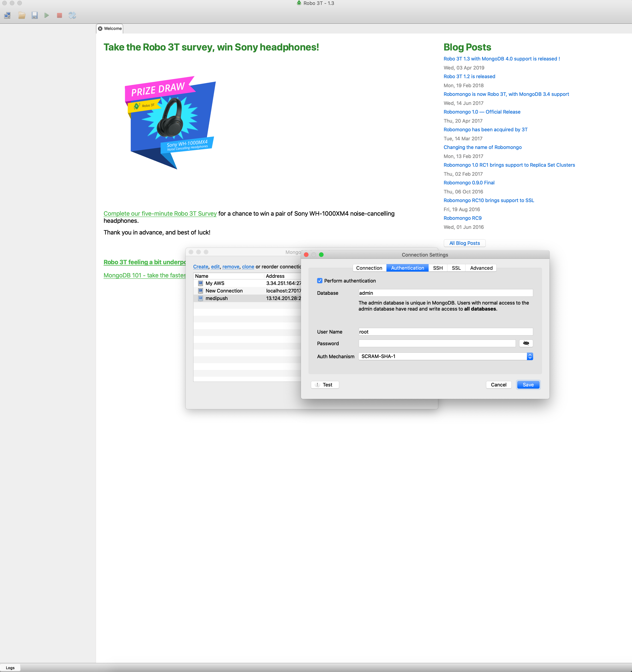Viewport: 632px width, 672px height.
Task: Click the medipush connection icon
Action: click(x=200, y=298)
